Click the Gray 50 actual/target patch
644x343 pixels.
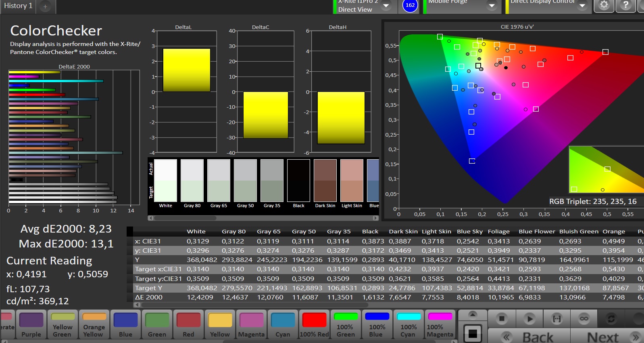tap(245, 181)
